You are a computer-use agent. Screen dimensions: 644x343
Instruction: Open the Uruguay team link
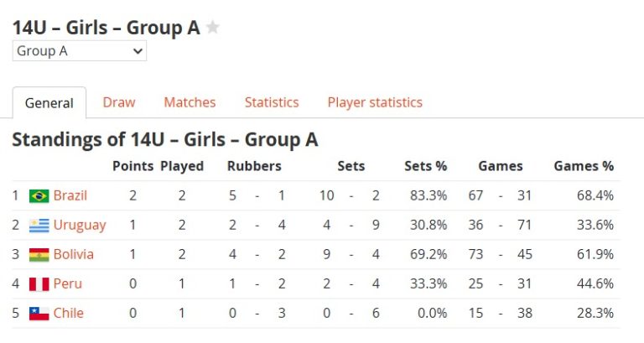80,225
